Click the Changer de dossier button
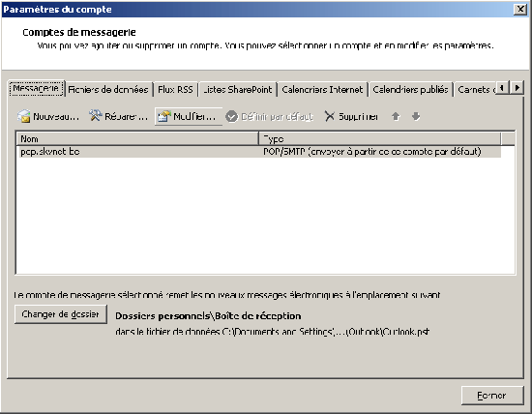 tap(61, 314)
